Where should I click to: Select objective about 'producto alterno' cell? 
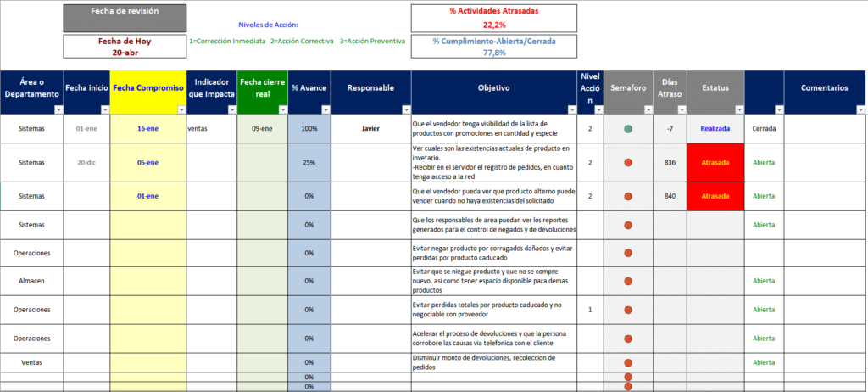click(x=494, y=196)
